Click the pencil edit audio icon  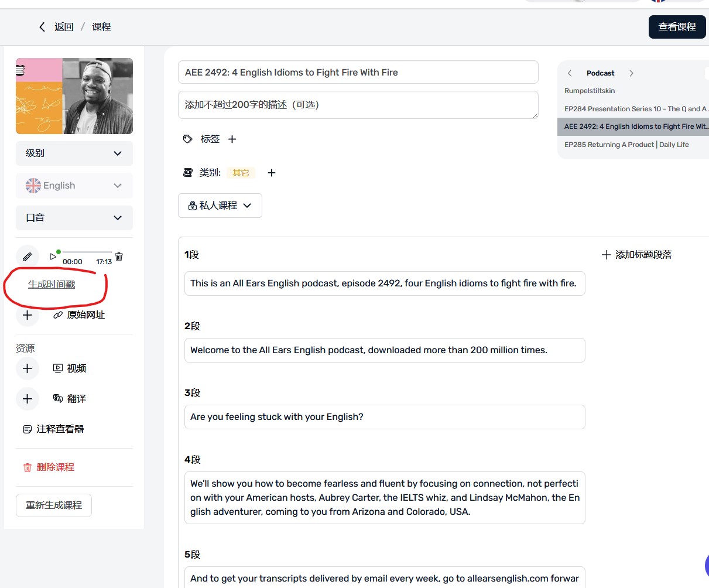(x=27, y=257)
